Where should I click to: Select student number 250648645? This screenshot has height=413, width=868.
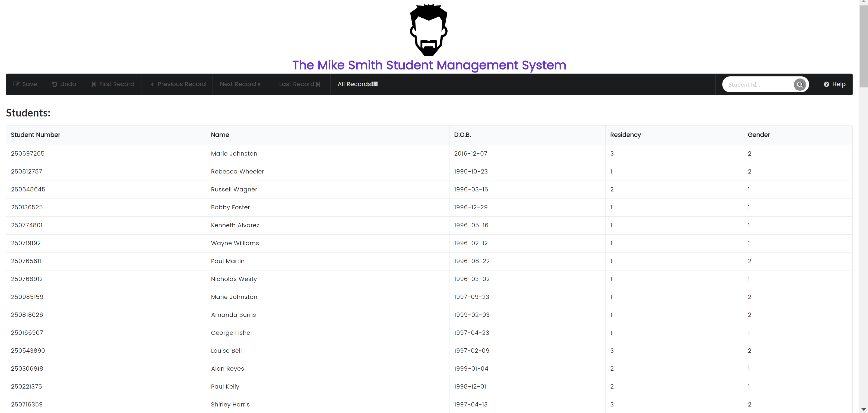click(x=28, y=190)
